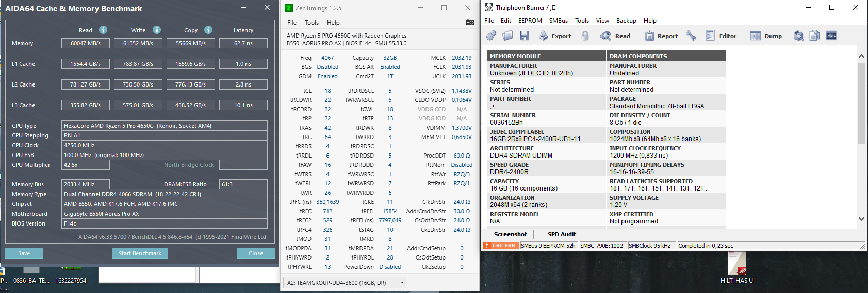The height and width of the screenshot is (293, 868).
Task: Switch to Screenshot tab in Thaiphoon
Action: pos(510,234)
